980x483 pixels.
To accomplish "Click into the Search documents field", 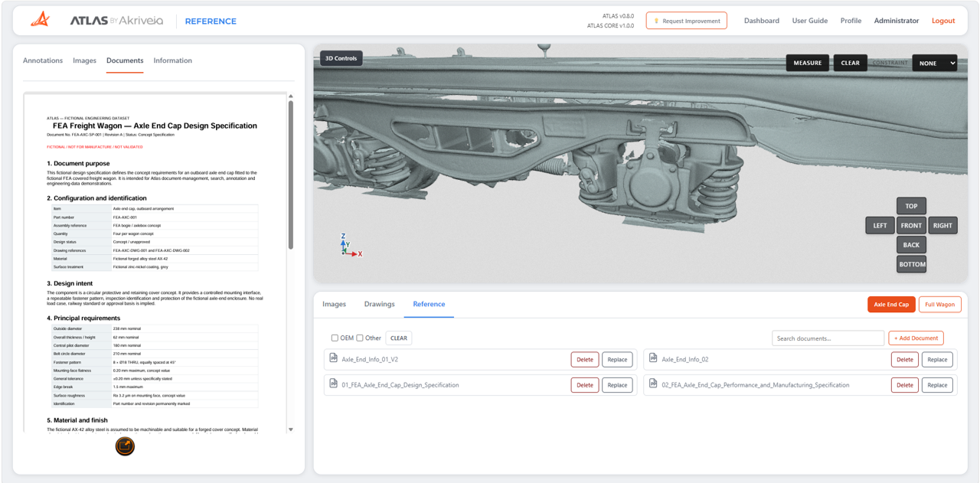I will (828, 338).
